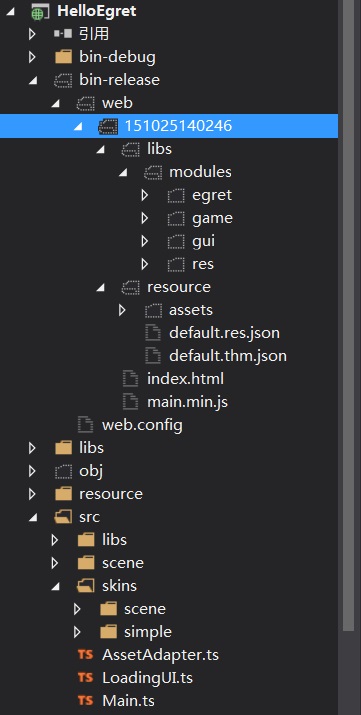361x715 pixels.
Task: Click the assets folder icon
Action: pyautogui.click(x=154, y=311)
